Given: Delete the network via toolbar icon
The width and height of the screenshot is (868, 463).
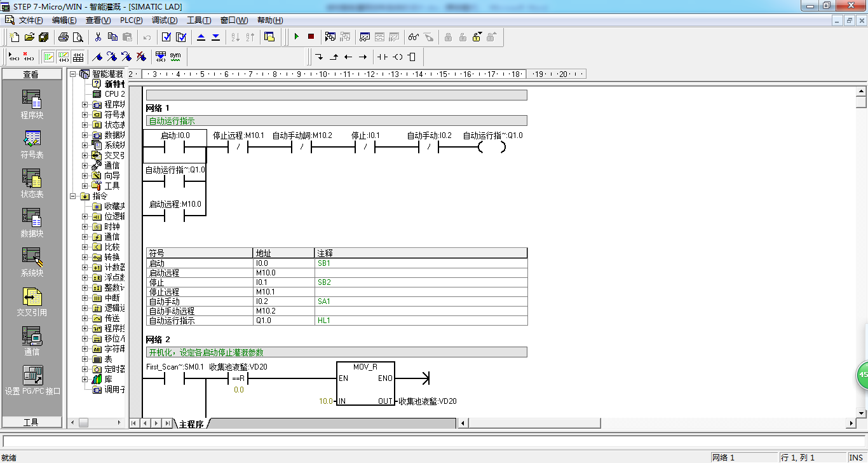Looking at the screenshot, I should [x=27, y=57].
